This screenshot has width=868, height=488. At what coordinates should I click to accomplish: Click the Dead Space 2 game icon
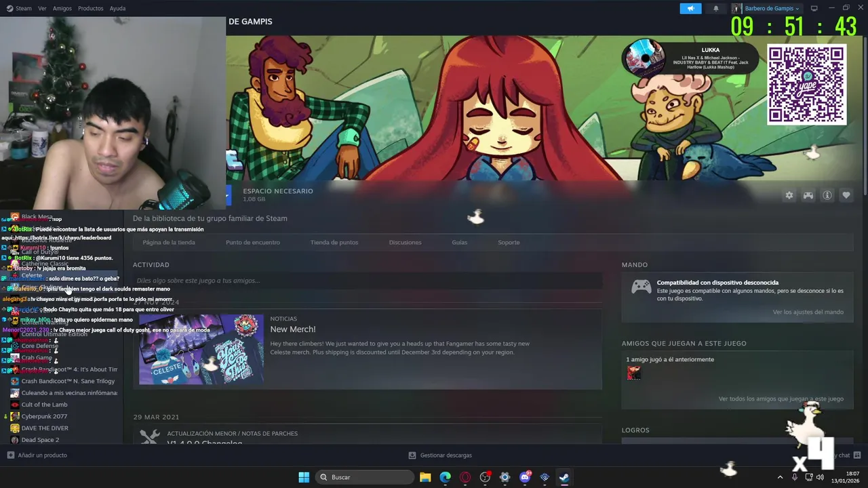[x=15, y=440]
